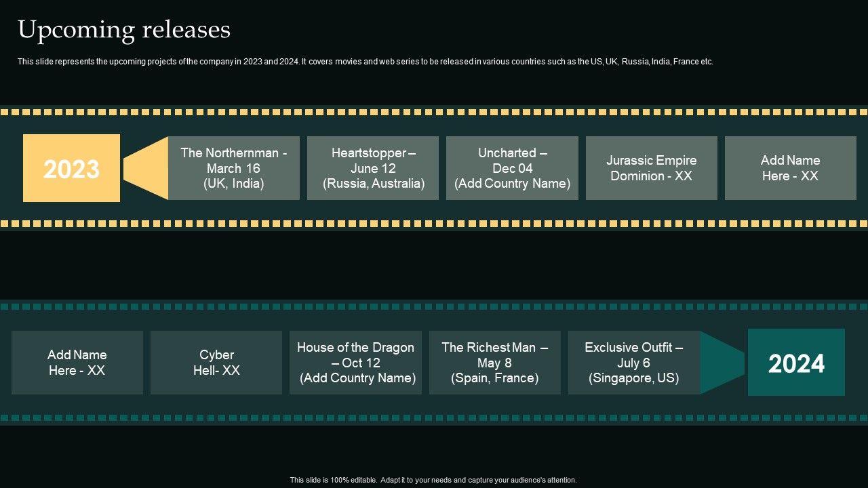The width and height of the screenshot is (868, 488).
Task: Select the 'Cyber Hell- XX' box
Action: pos(216,363)
